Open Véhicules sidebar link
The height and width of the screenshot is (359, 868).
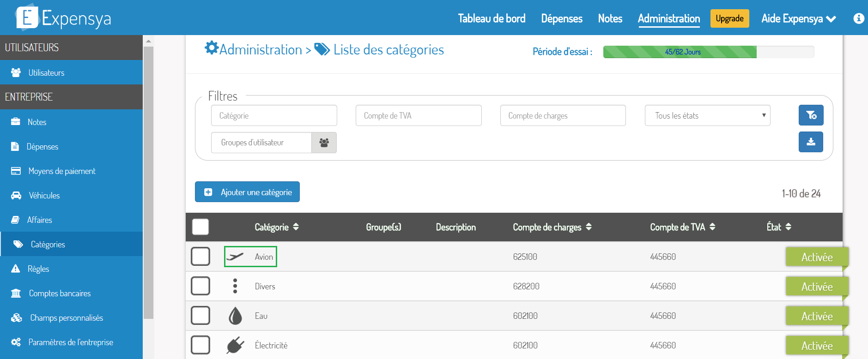click(71, 195)
